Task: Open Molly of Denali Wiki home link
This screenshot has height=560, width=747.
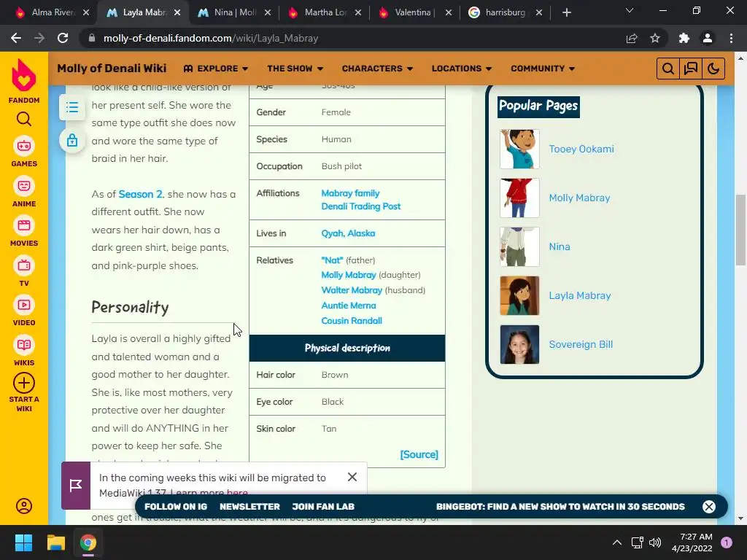Action: pyautogui.click(x=112, y=68)
